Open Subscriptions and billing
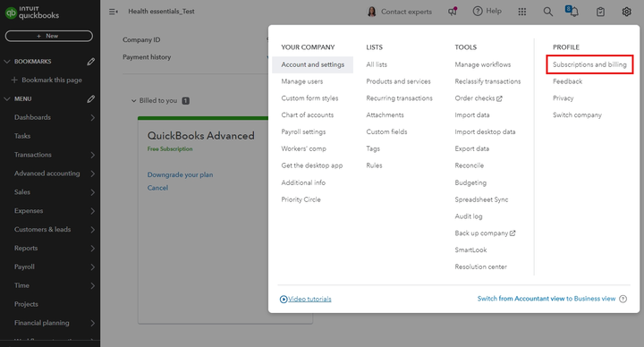Viewport: 644px width, 347px height. coord(589,64)
